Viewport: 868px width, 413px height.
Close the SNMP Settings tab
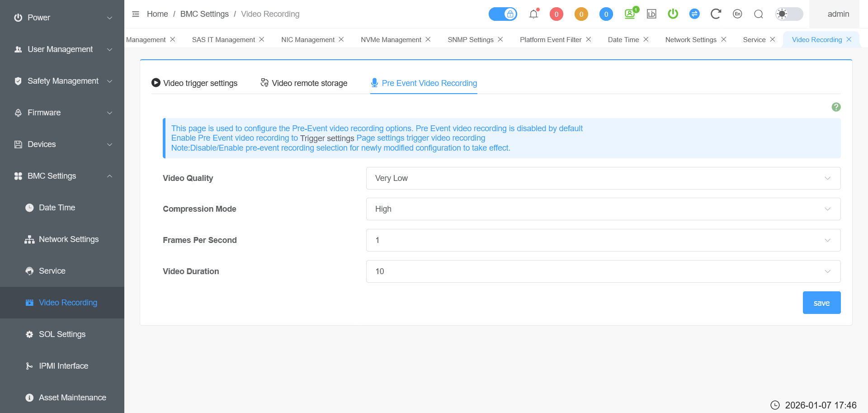coord(500,39)
